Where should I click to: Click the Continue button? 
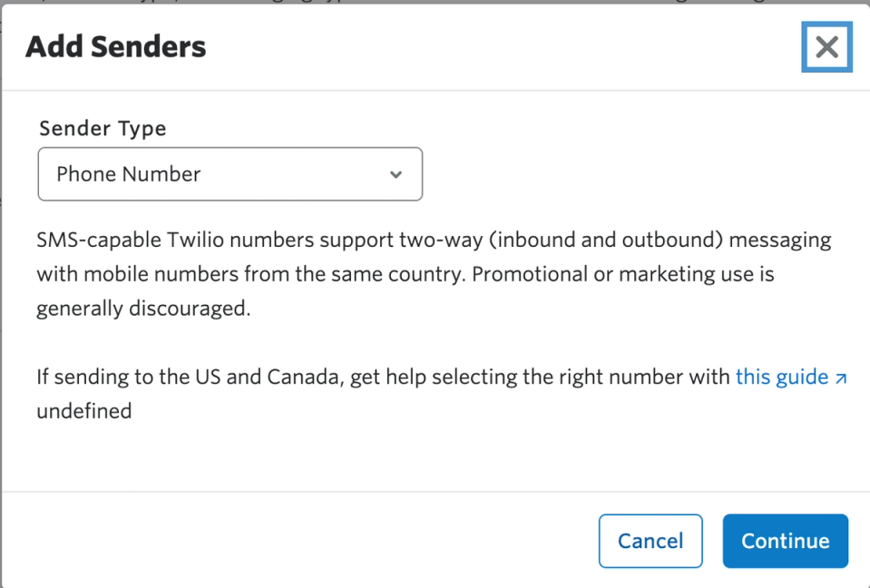point(785,541)
